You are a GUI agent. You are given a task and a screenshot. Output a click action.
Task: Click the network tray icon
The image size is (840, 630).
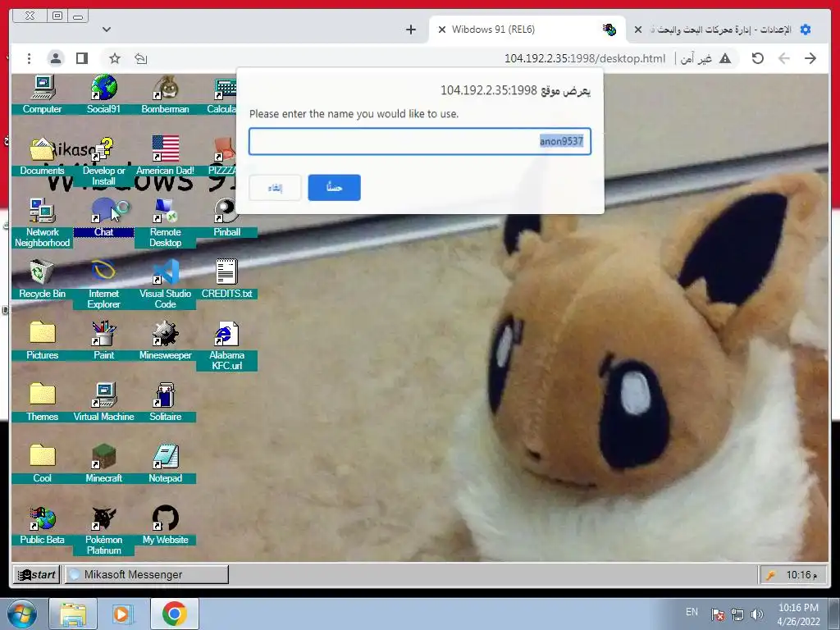pos(737,614)
